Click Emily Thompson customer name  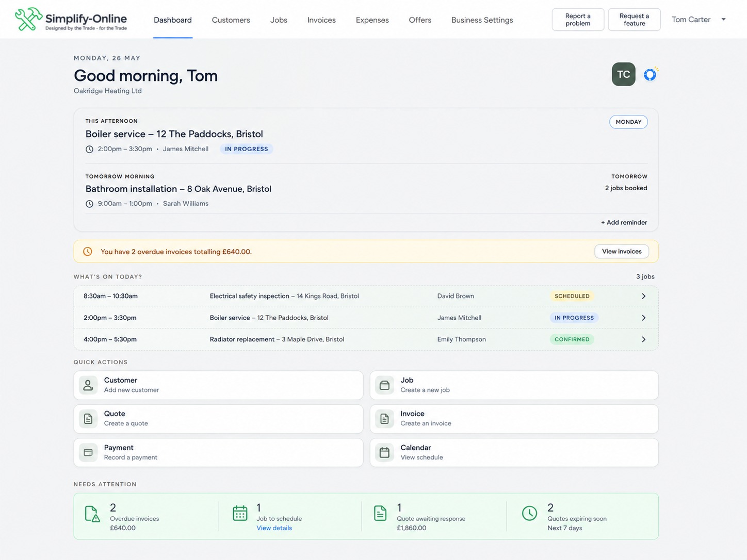[462, 339]
